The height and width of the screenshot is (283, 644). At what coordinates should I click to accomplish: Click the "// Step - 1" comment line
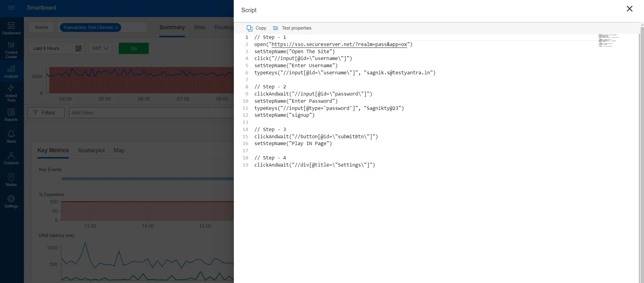[270, 37]
